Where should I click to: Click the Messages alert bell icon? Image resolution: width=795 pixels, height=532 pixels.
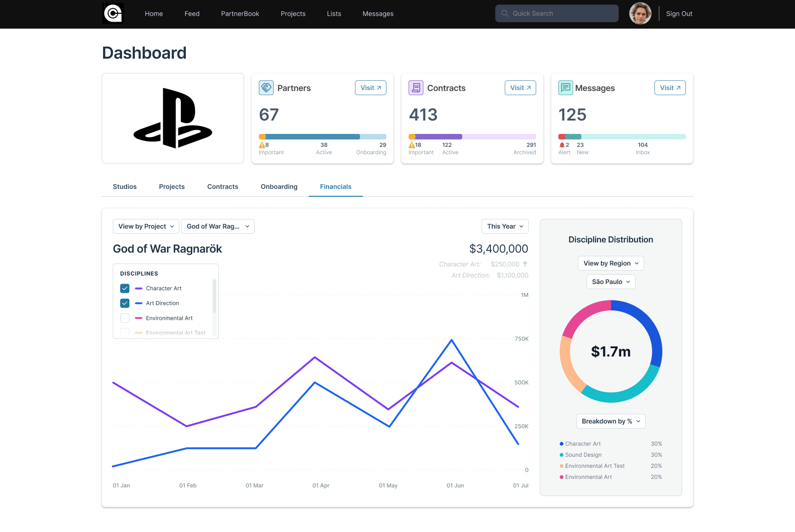pyautogui.click(x=562, y=145)
